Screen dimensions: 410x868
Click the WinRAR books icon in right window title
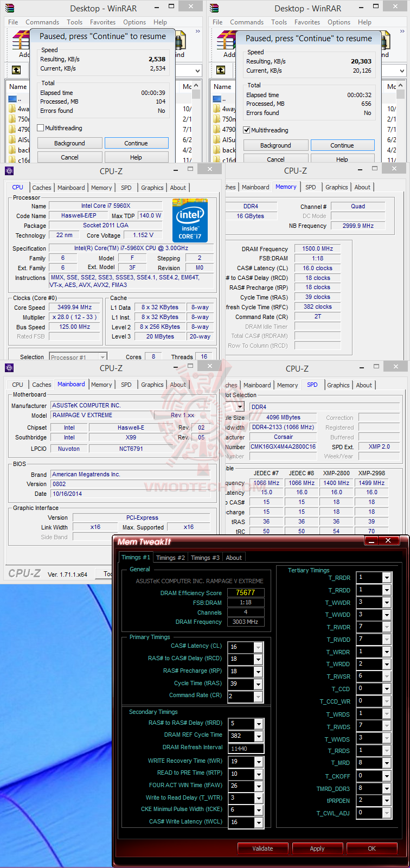click(214, 8)
